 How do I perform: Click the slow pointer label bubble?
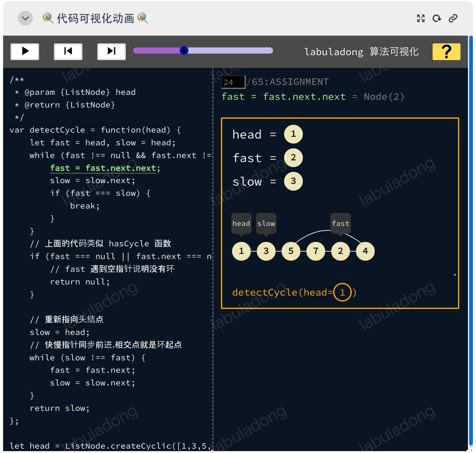pos(266,223)
